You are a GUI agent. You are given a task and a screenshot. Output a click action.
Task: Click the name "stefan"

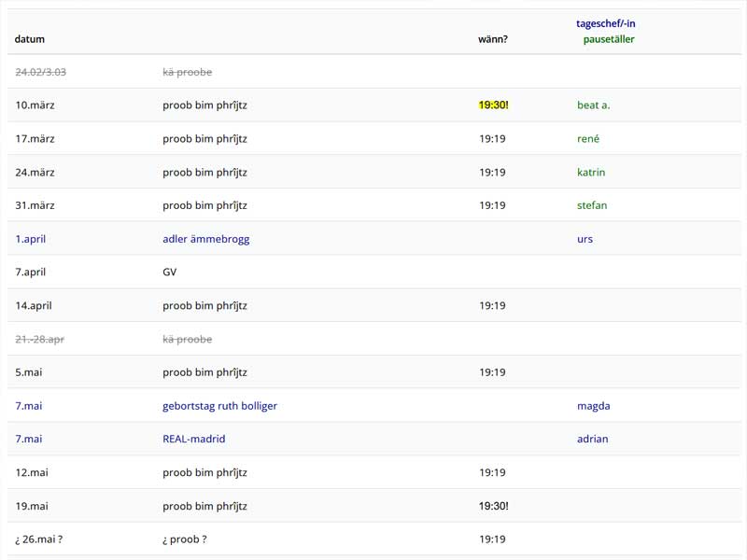click(592, 205)
